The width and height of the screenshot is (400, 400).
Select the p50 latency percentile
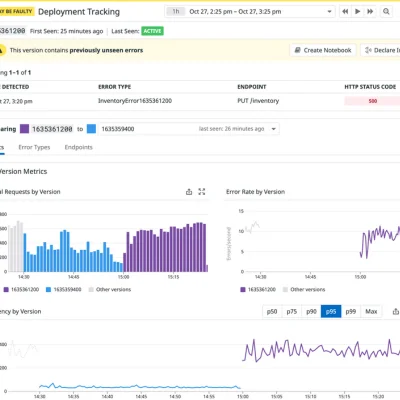point(272,311)
